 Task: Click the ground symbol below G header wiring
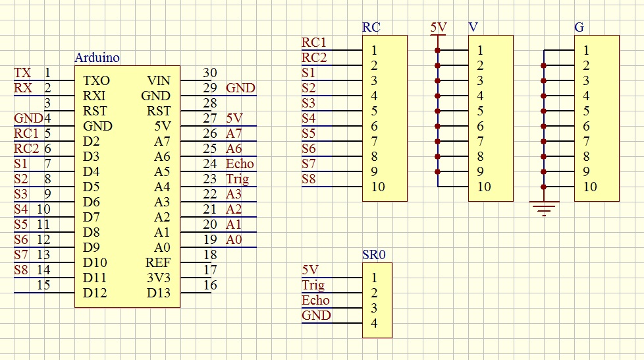tap(544, 208)
